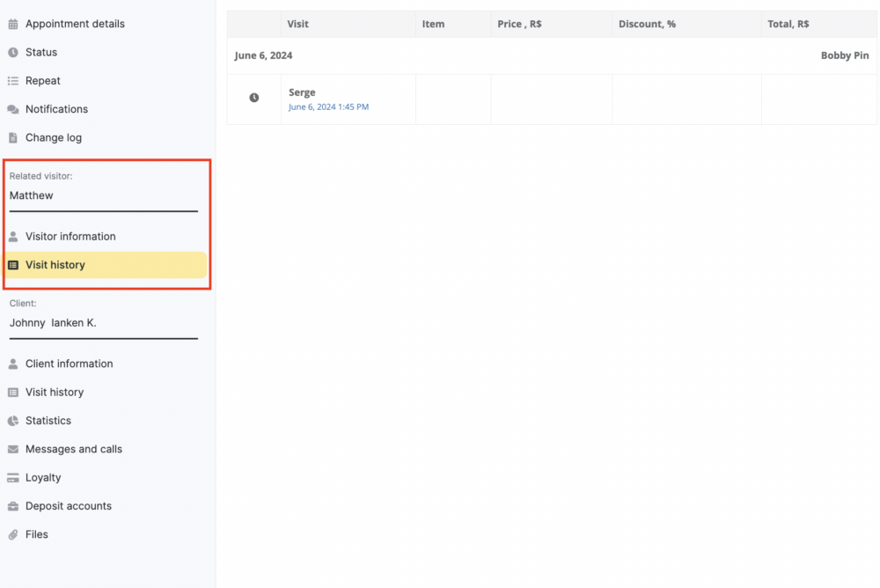The width and height of the screenshot is (880, 588).
Task: Click the client name Johnny Ianken K.
Action: (x=53, y=323)
